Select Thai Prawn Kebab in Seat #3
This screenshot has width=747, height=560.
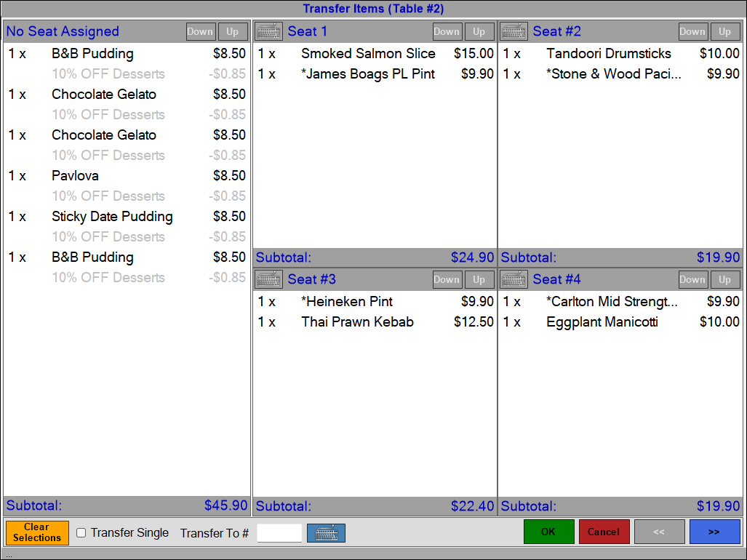coord(375,322)
